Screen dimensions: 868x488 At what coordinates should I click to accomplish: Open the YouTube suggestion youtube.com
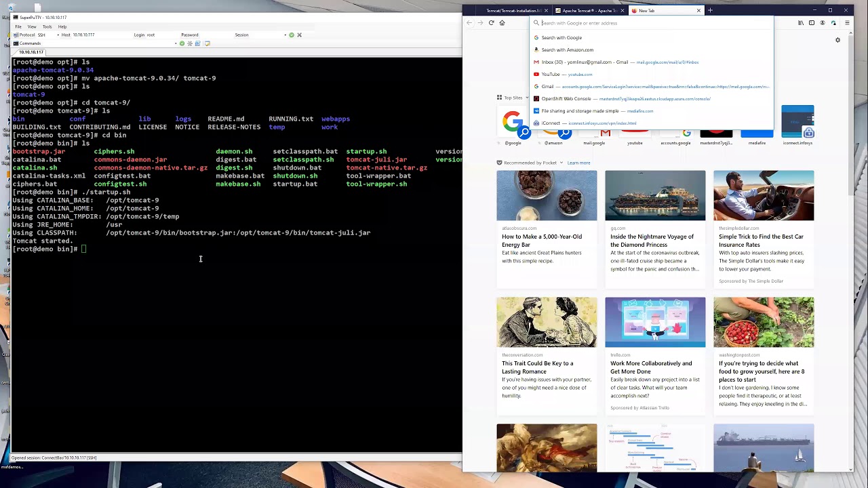pyautogui.click(x=652, y=75)
